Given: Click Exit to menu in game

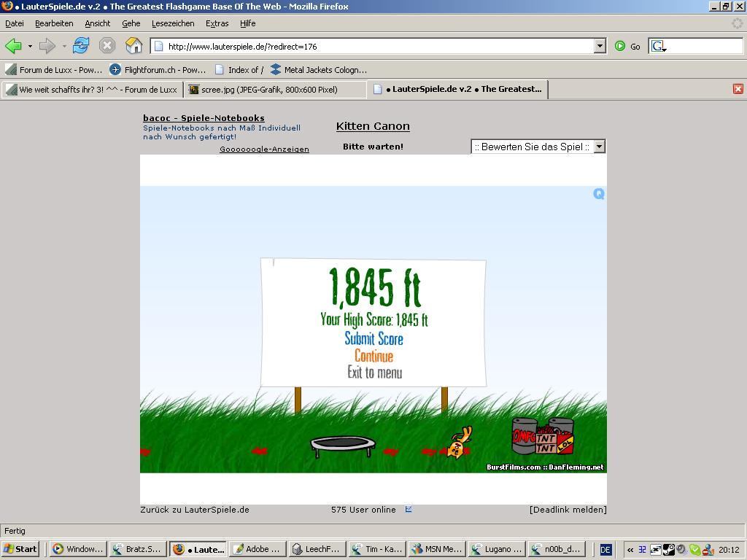Looking at the screenshot, I should point(374,372).
